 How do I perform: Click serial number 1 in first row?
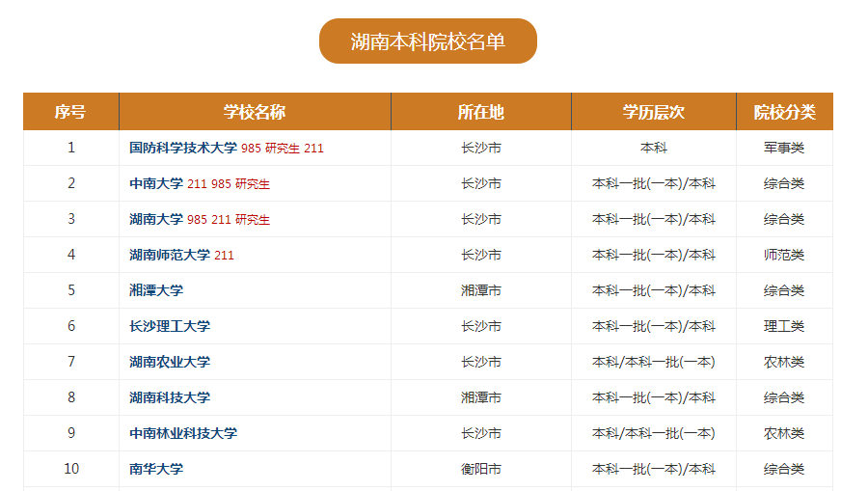(x=71, y=148)
